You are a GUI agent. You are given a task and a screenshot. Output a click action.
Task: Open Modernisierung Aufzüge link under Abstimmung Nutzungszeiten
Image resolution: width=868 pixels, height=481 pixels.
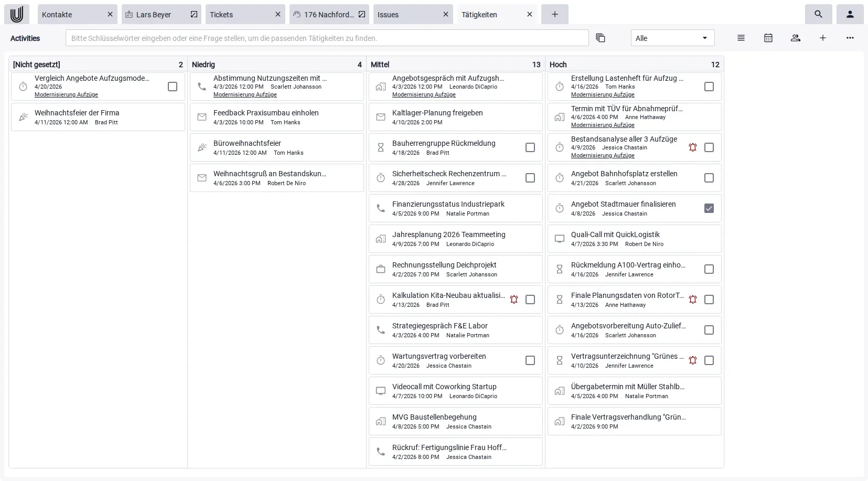[245, 94]
